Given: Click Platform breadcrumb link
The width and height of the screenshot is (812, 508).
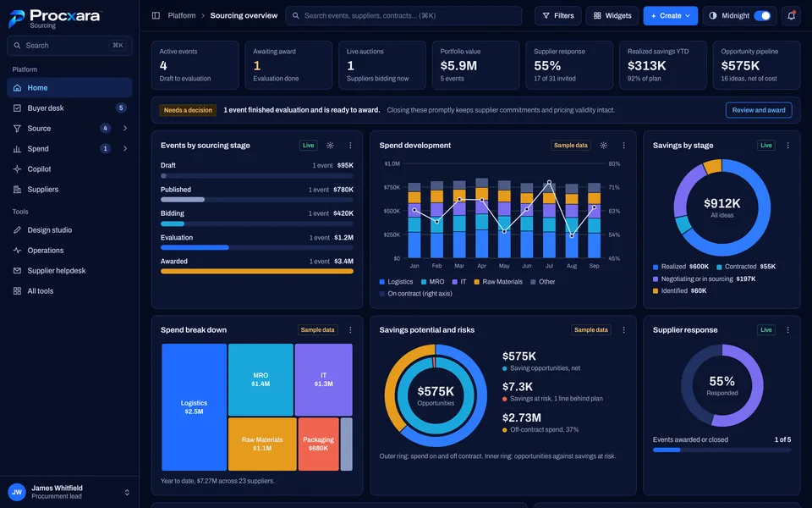Looking at the screenshot, I should click(182, 15).
